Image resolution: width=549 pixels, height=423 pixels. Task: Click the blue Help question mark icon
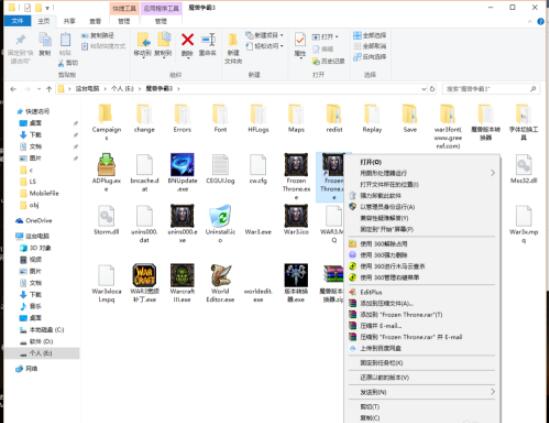[x=541, y=21]
